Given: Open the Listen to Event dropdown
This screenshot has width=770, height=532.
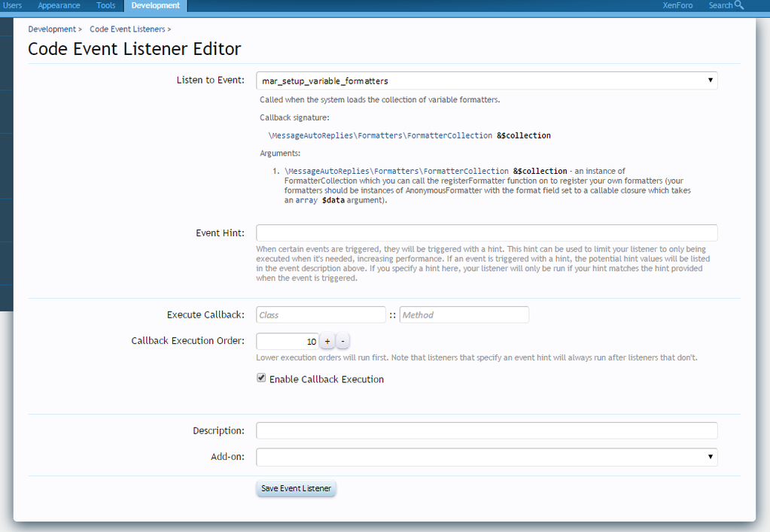Looking at the screenshot, I should (x=486, y=81).
